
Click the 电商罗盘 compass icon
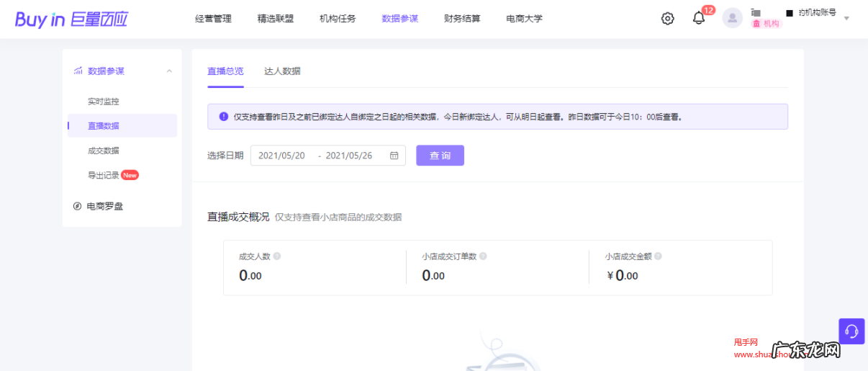tap(78, 206)
